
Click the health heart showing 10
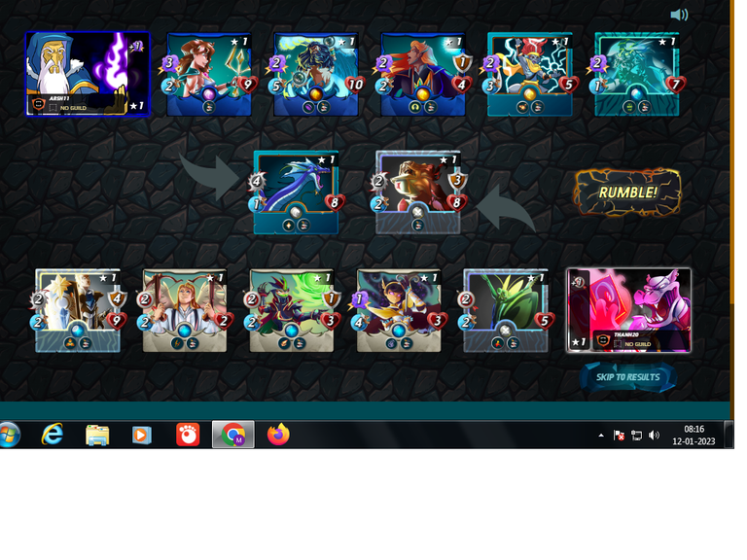point(355,85)
